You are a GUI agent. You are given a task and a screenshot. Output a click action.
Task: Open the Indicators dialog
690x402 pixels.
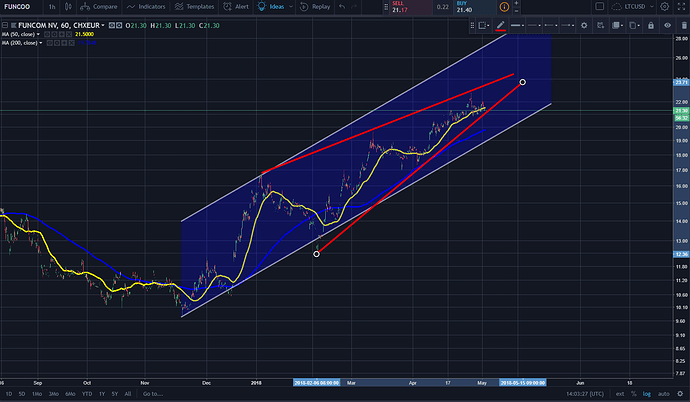click(146, 7)
